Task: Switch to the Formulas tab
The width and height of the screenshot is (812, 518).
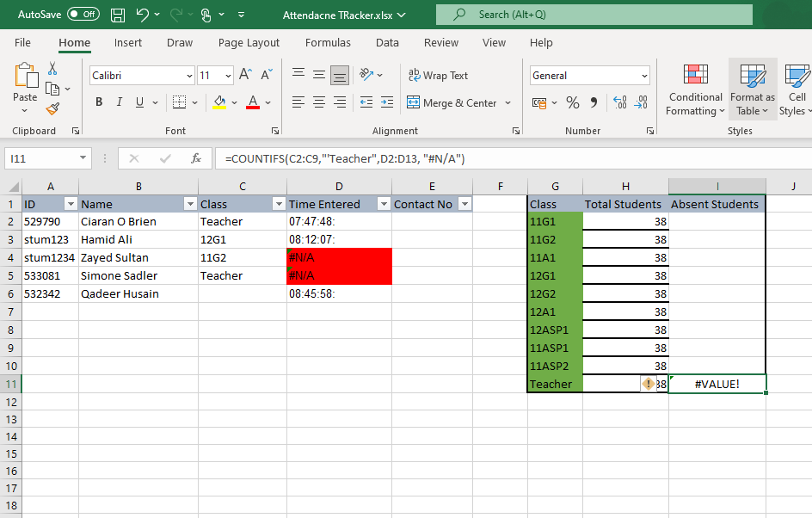Action: 328,43
